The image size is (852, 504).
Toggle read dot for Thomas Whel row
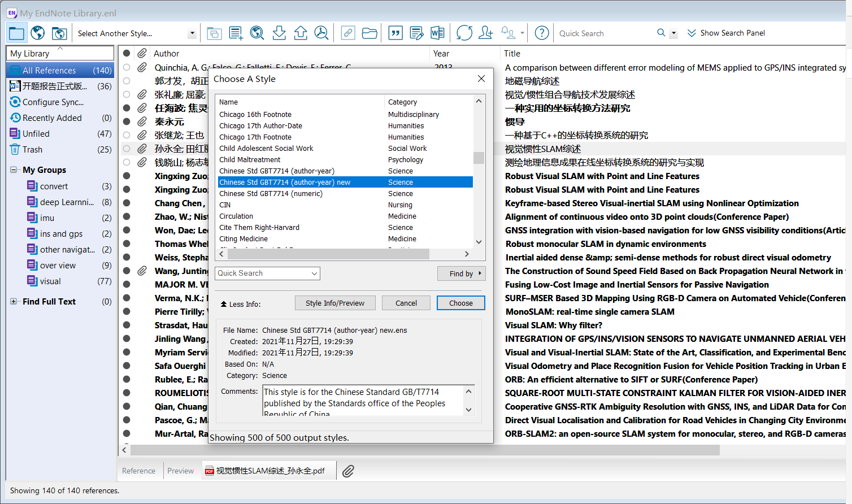[x=127, y=244]
